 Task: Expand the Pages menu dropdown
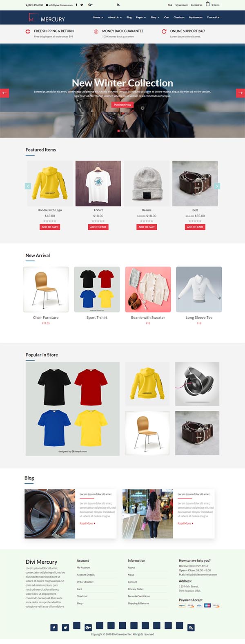click(140, 18)
